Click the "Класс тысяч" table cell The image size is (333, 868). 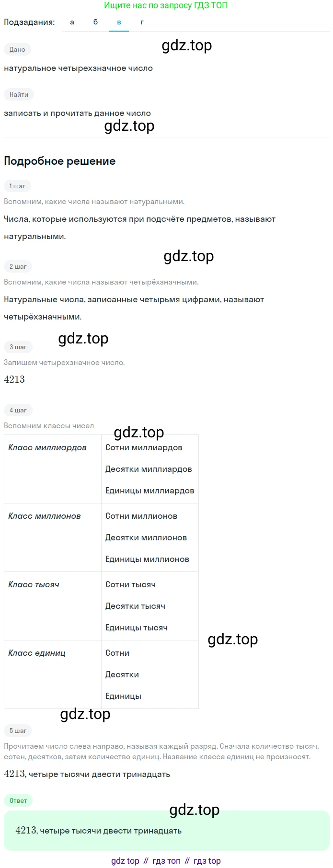coord(53,606)
